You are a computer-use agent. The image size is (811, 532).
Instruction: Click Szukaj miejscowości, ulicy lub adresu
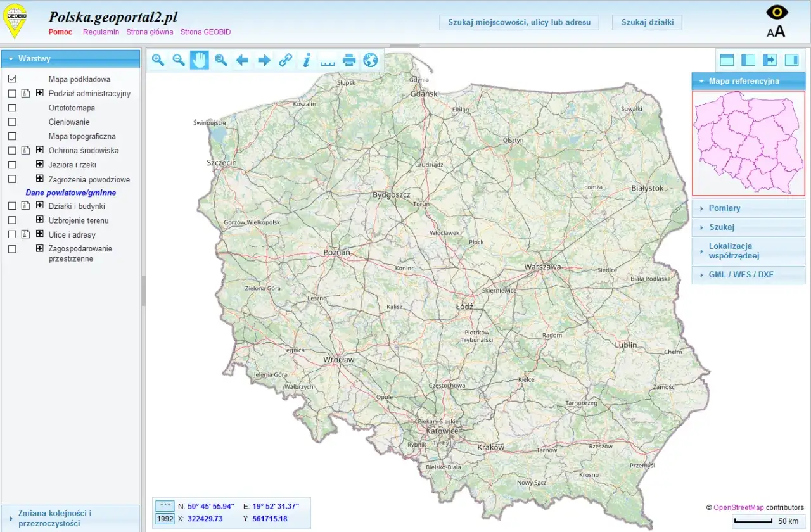tap(519, 22)
